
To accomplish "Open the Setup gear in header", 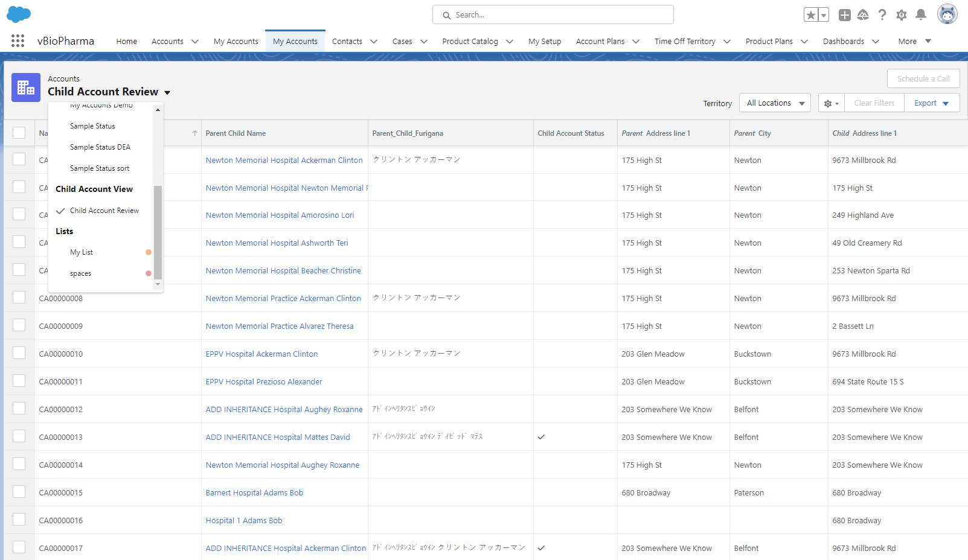I will coord(902,15).
